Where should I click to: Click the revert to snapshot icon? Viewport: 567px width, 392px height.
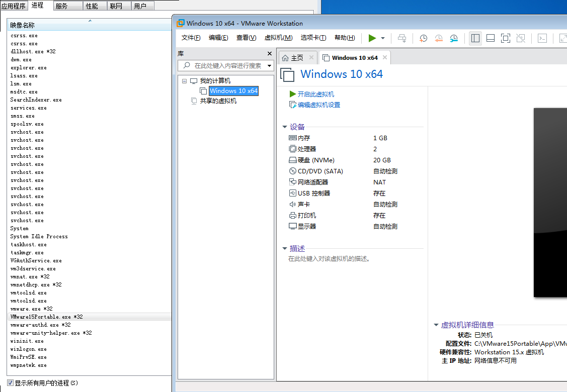tap(439, 38)
